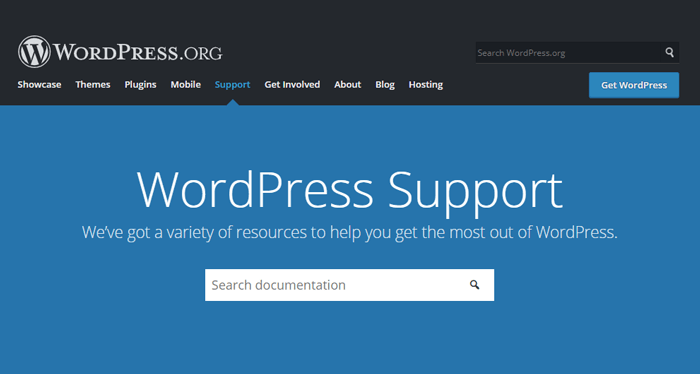Open the Hosting navigation link
This screenshot has height=374, width=700.
426,85
